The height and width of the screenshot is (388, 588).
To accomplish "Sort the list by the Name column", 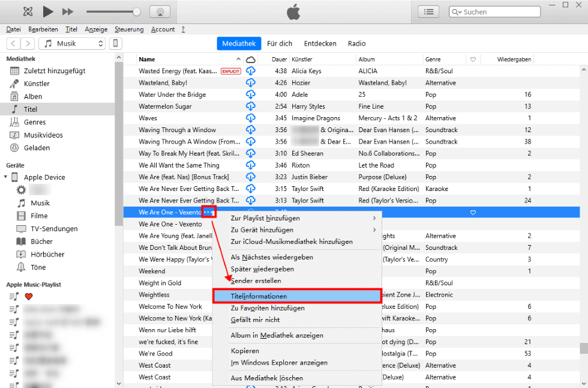I will point(146,59).
